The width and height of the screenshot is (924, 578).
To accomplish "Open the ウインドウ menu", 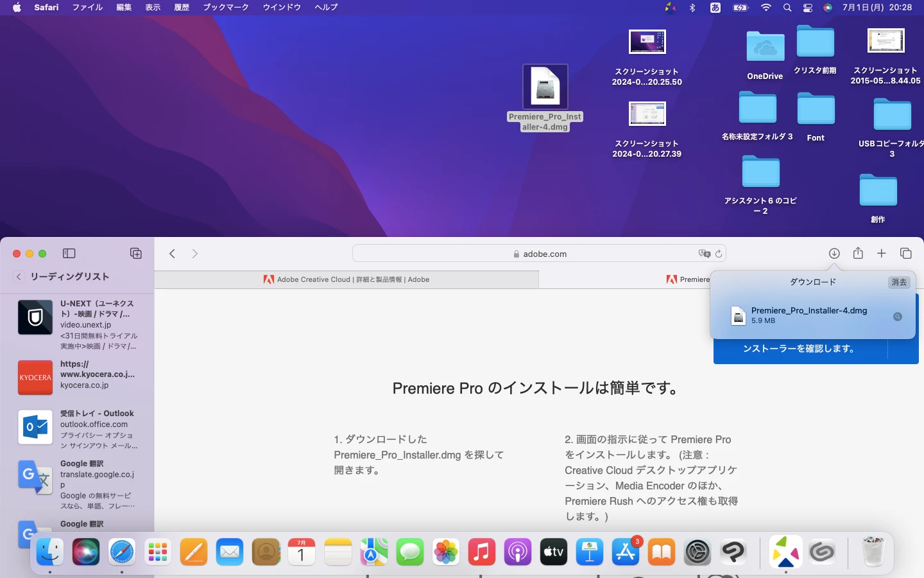I will click(282, 7).
